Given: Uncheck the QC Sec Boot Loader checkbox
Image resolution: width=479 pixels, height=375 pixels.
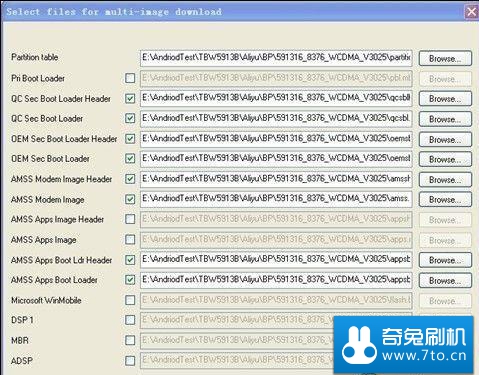Looking at the screenshot, I should click(130, 118).
